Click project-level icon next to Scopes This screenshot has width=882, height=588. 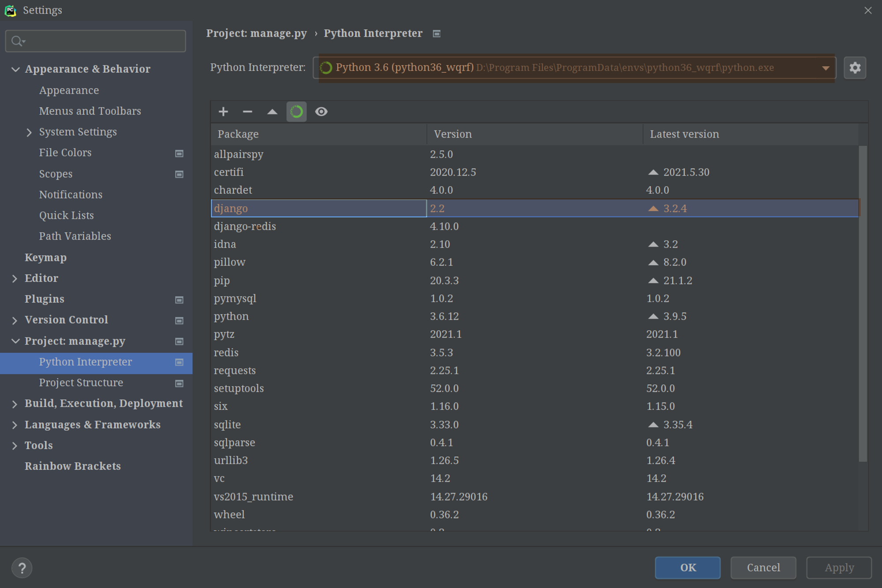point(179,174)
